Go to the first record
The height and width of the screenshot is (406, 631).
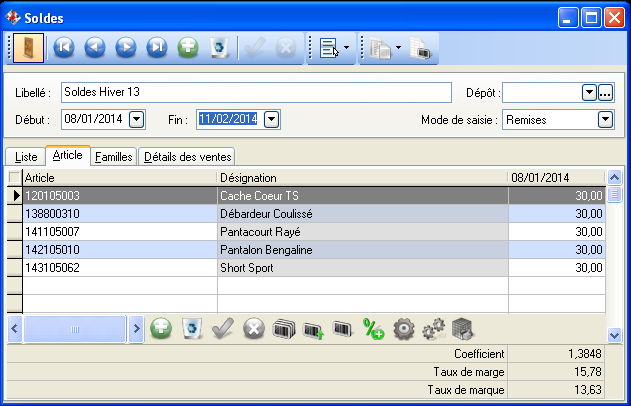coord(64,47)
